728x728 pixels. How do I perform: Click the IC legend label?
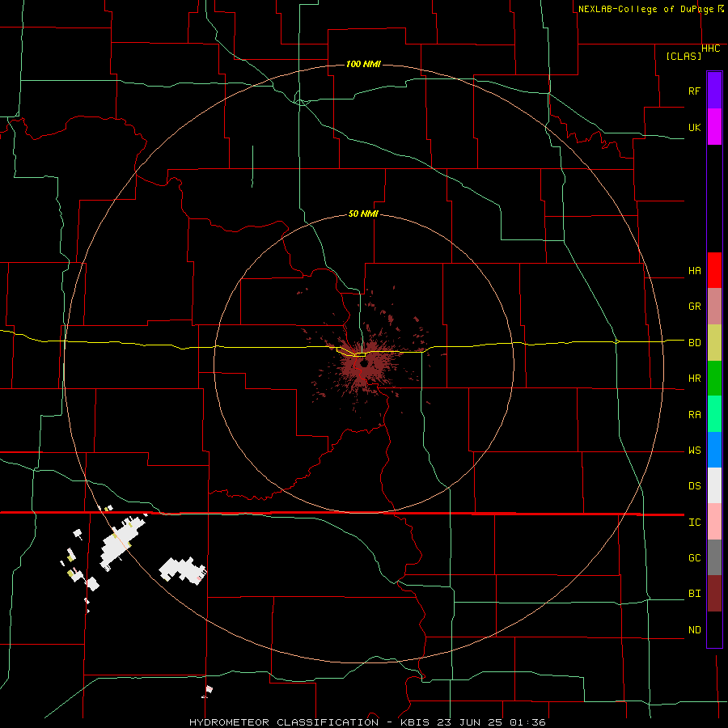(x=694, y=523)
